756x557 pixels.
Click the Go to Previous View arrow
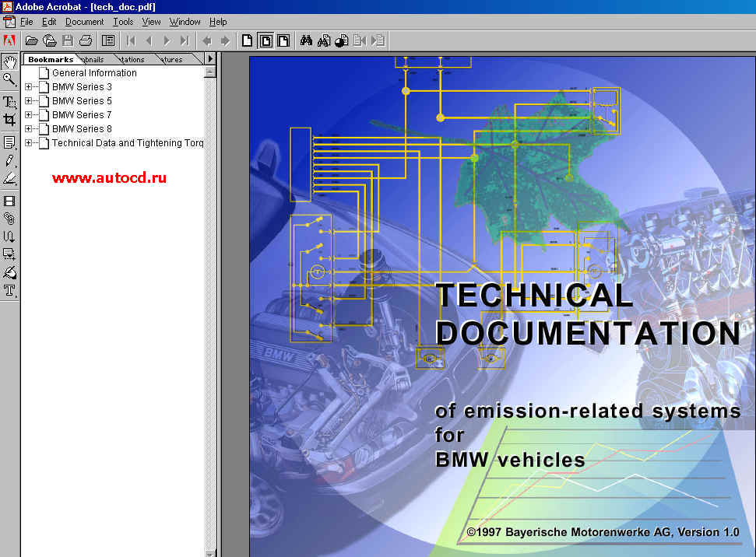pyautogui.click(x=207, y=41)
